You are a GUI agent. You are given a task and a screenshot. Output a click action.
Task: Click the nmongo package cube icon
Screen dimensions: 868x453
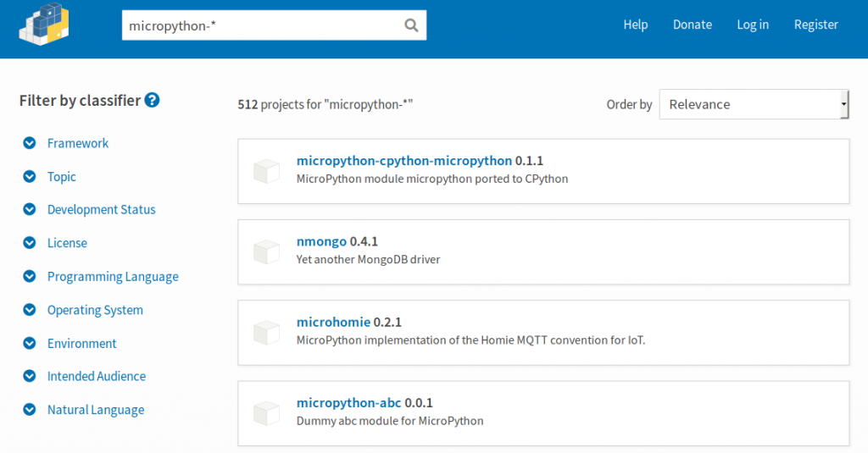coord(267,252)
